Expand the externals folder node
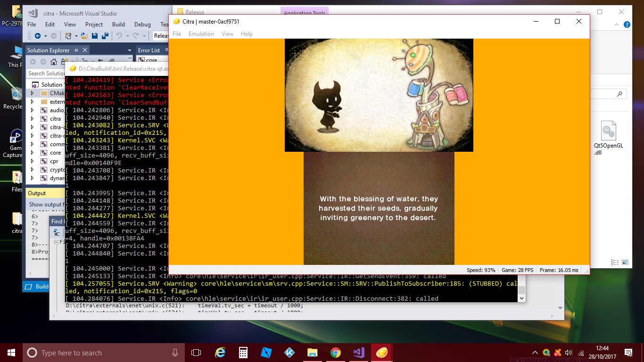Viewport: 644px width, 362px height. 32,102
